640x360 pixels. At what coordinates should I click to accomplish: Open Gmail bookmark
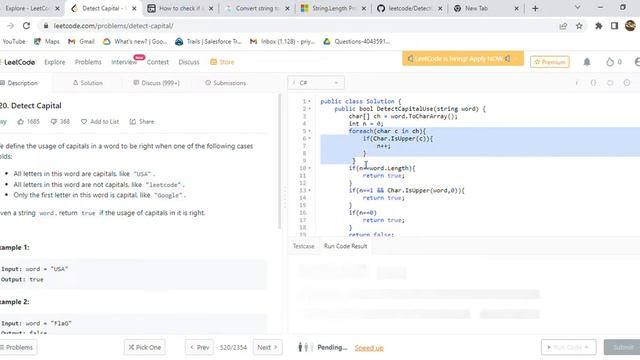[x=81, y=42]
